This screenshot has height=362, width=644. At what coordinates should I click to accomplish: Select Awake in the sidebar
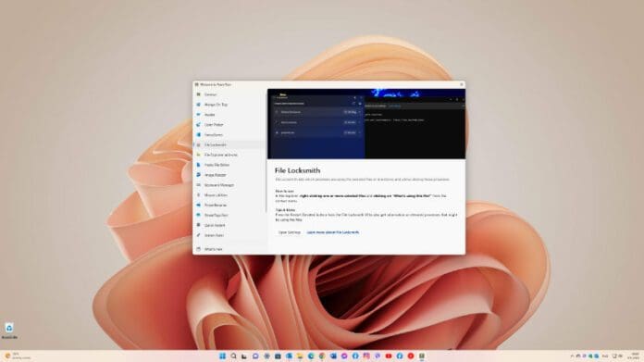(x=229, y=115)
